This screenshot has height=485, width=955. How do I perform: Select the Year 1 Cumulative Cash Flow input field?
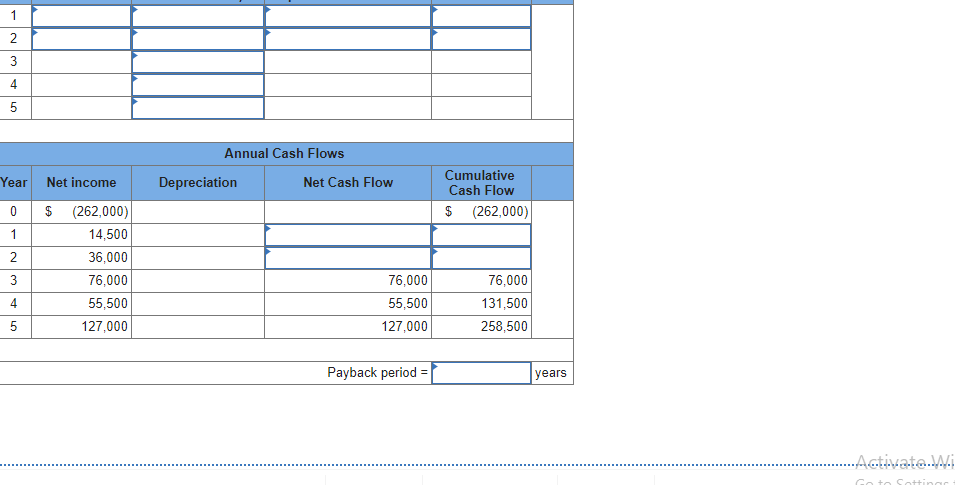pyautogui.click(x=481, y=235)
